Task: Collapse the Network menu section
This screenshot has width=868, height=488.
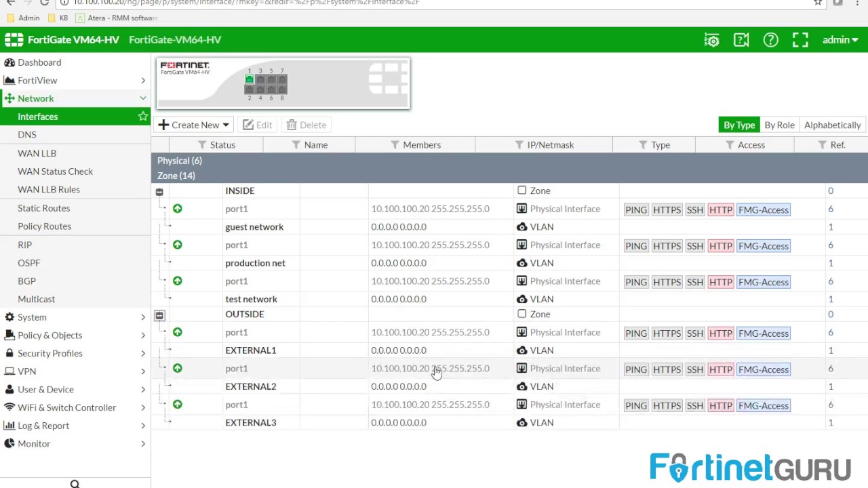Action: 75,98
